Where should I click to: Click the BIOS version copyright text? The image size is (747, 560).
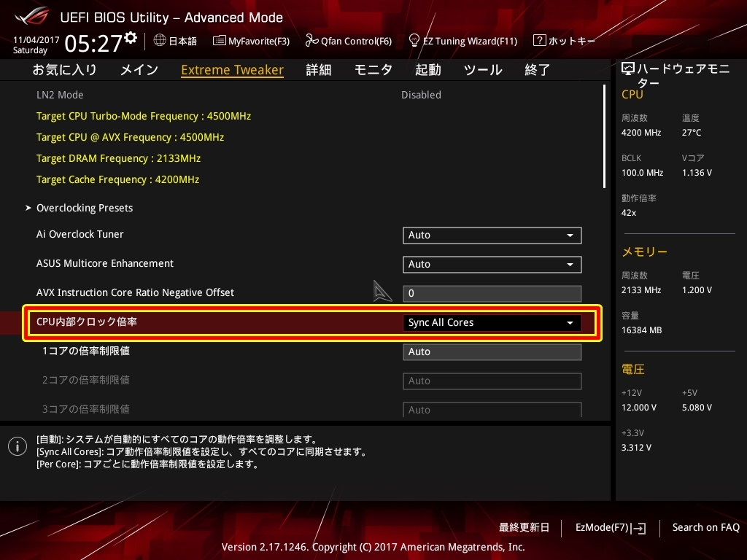tap(373, 547)
